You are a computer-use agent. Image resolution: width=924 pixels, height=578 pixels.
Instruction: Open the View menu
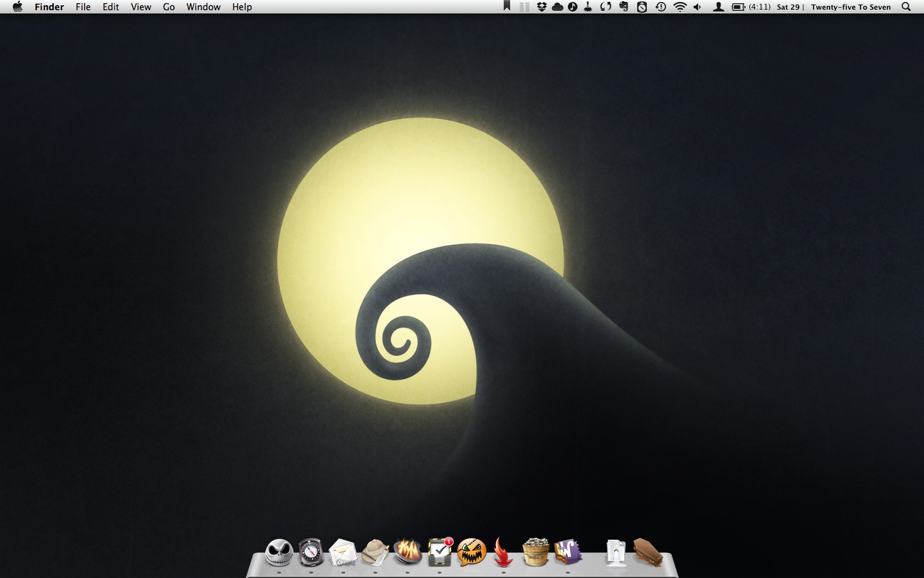click(x=141, y=7)
